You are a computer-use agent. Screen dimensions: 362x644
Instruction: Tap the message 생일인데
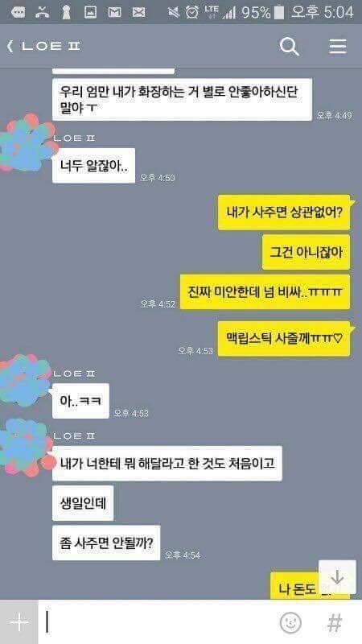coord(83,503)
